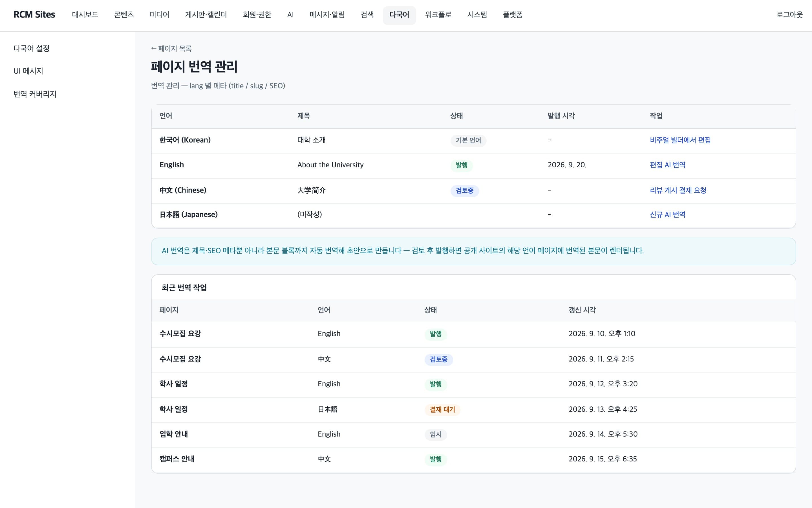The image size is (812, 508).
Task: Select 게시판·캘린더 in the top navigation
Action: tap(206, 15)
